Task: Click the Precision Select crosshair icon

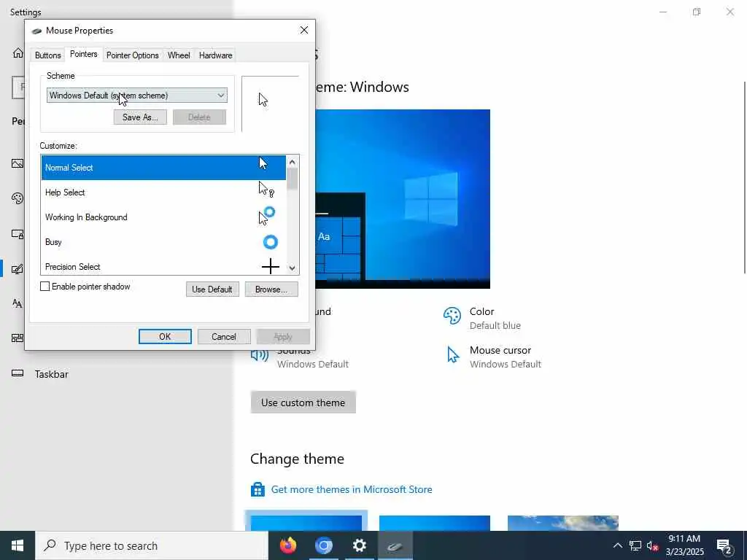Action: [270, 266]
